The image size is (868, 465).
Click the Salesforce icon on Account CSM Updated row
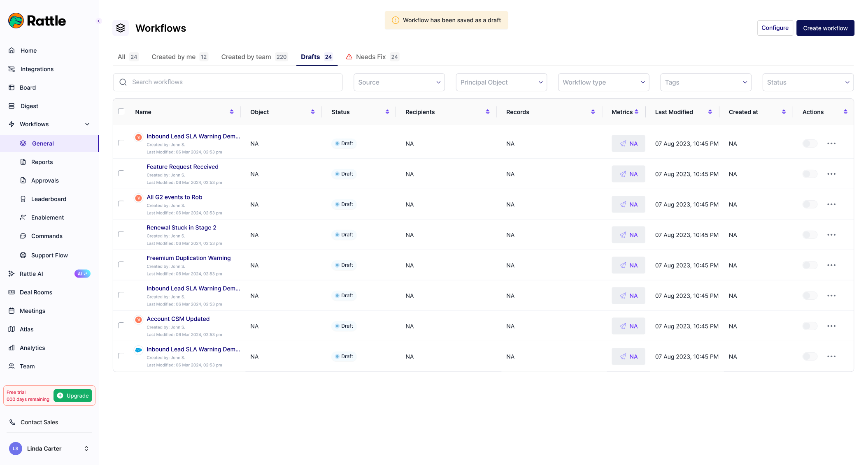pyautogui.click(x=138, y=319)
